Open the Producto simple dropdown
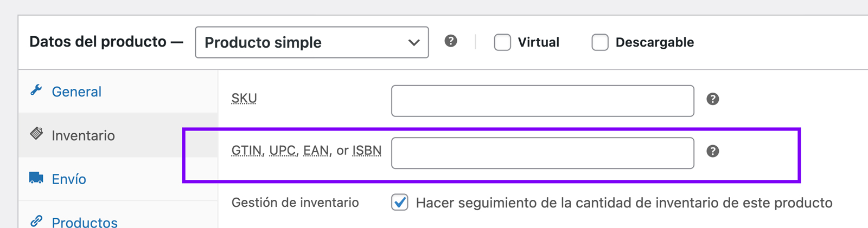Viewport: 868px width, 228px height. pos(312,42)
